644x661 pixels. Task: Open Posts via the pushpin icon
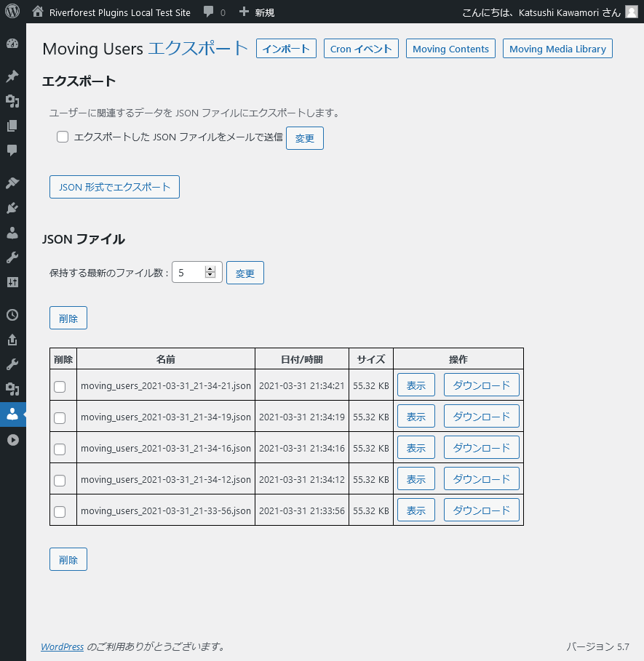(x=12, y=76)
